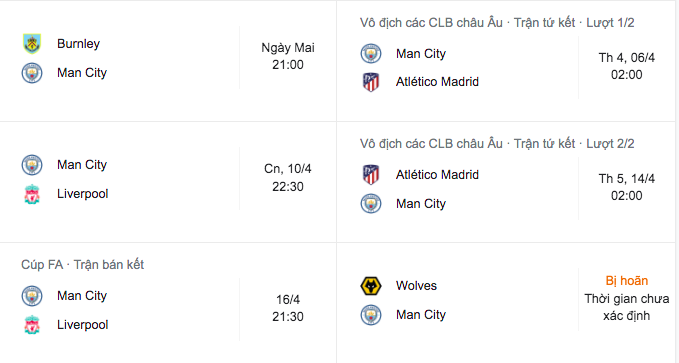
Task: Open Liverpool name in 10/4 match
Action: [x=83, y=194]
